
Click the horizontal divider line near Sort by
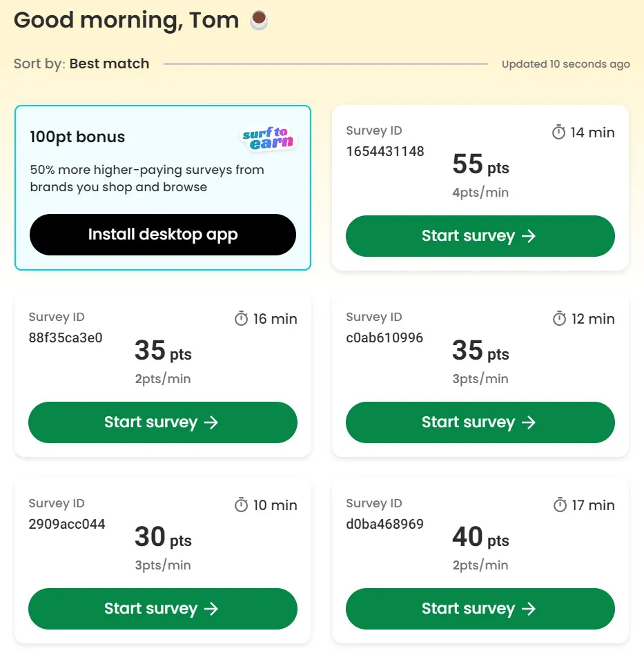click(x=324, y=64)
